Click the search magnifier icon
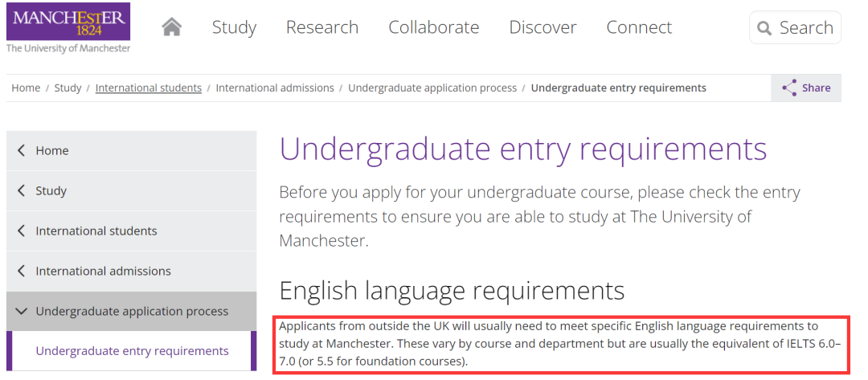 764,29
